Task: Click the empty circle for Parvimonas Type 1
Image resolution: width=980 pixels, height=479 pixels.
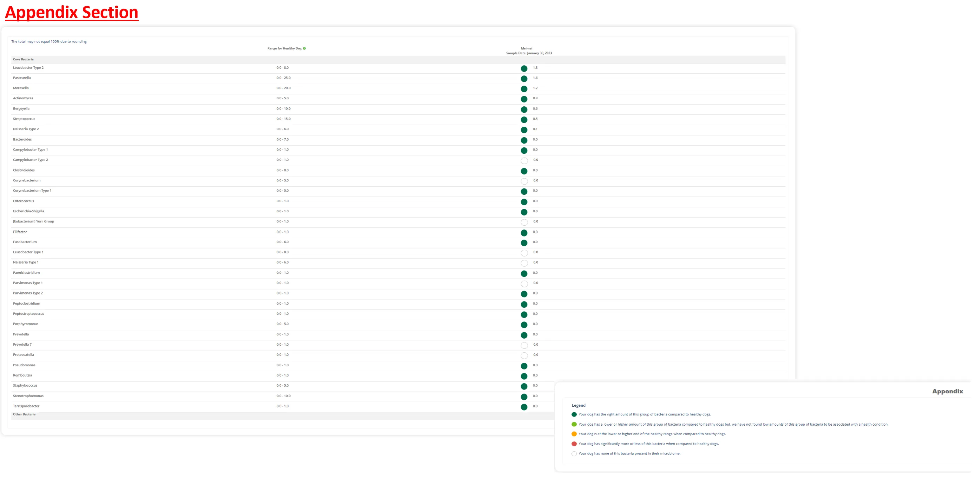Action: click(x=524, y=284)
